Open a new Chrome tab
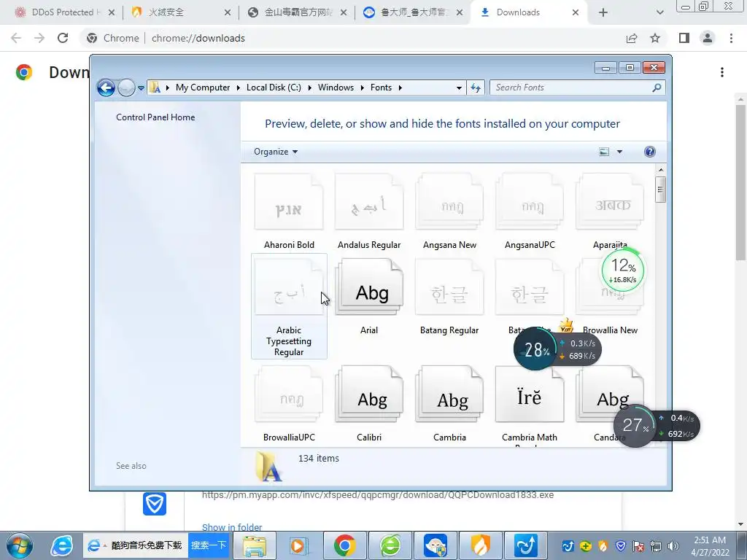Screen dimensions: 747x560 [603, 12]
